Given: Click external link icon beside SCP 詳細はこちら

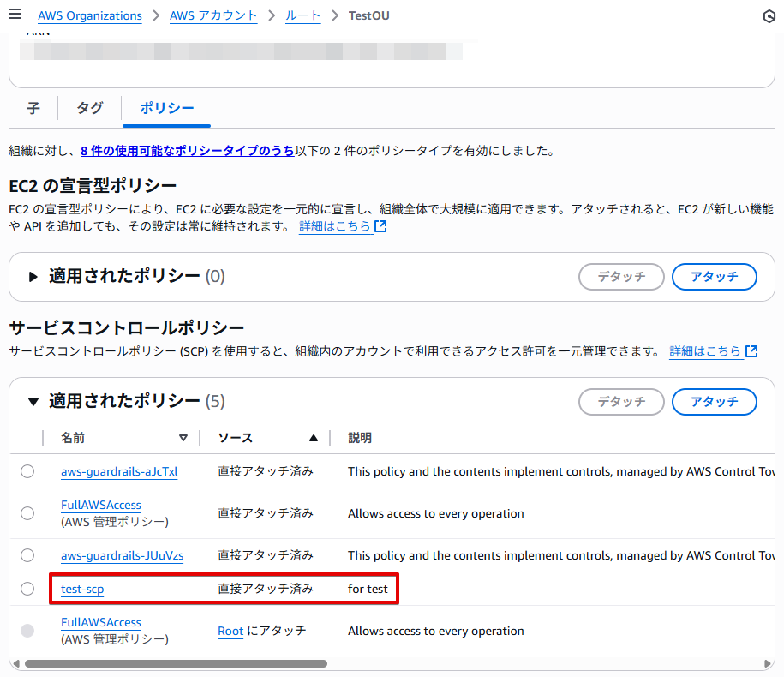Looking at the screenshot, I should [x=751, y=351].
